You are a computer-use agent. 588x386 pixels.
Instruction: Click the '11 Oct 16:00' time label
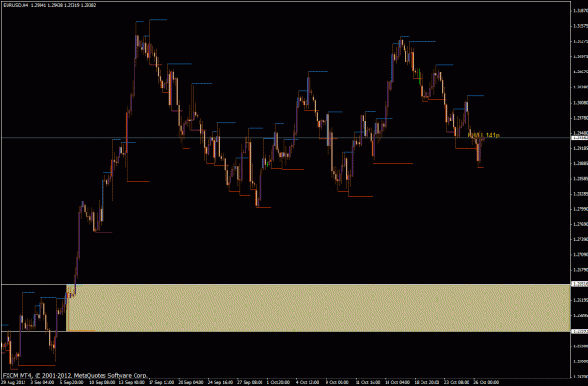click(368, 382)
